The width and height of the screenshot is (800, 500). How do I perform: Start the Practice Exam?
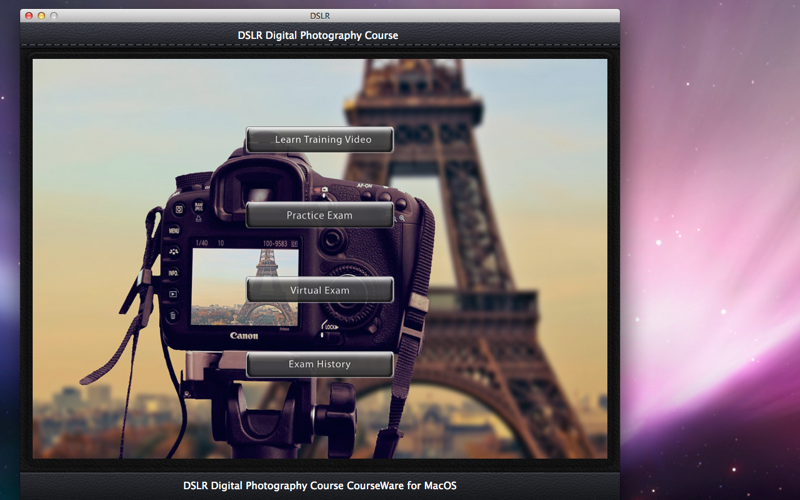(x=320, y=215)
